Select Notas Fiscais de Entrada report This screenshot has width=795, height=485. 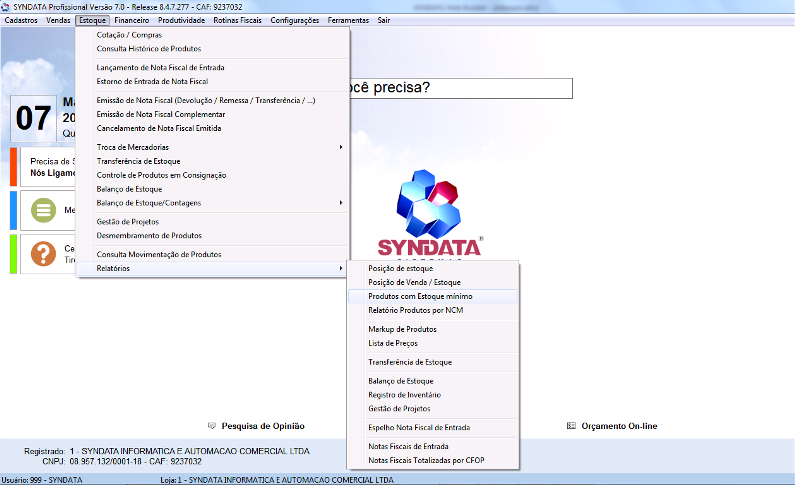point(433,446)
